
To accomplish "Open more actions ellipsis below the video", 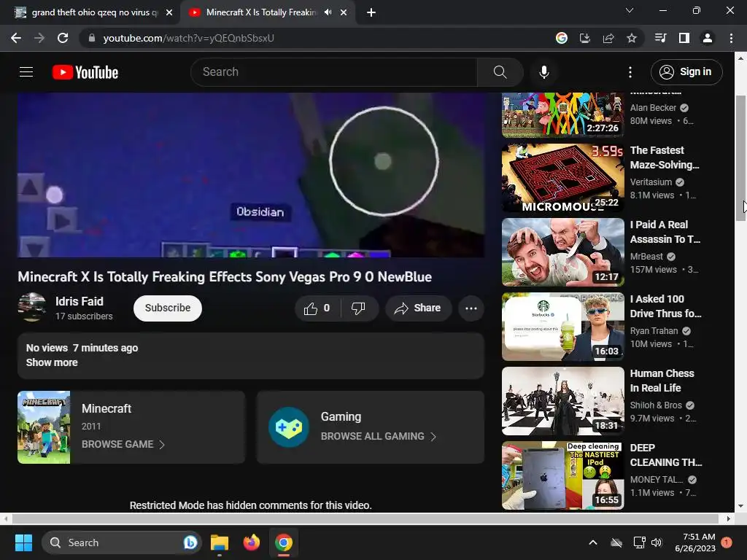I will [x=471, y=308].
